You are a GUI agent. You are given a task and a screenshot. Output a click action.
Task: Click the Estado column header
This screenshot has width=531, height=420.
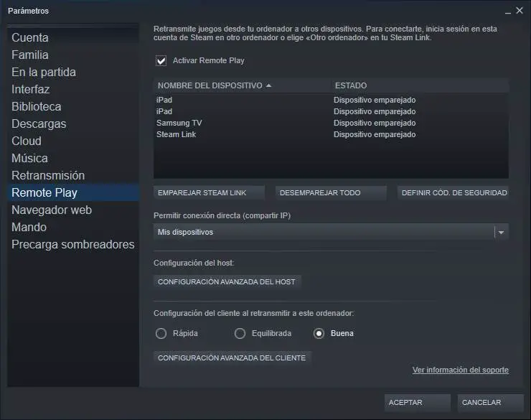[420, 85]
